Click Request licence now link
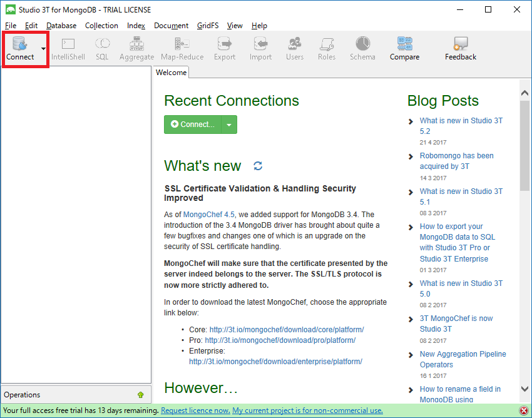 point(195,410)
